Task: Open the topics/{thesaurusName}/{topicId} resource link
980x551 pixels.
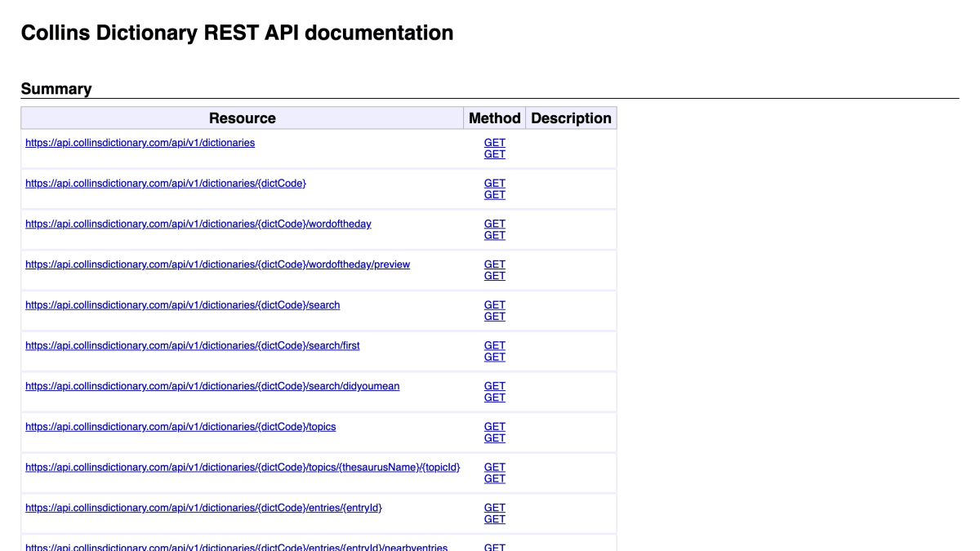Action: (243, 468)
